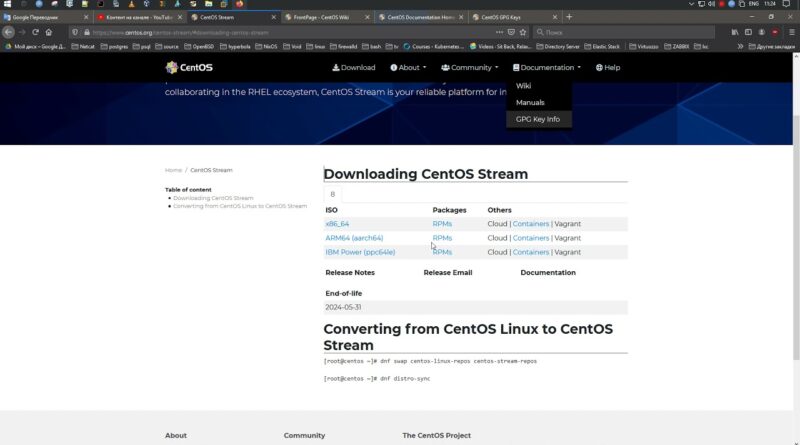Click the page vertical scrollbar thumb
Screen dimensions: 800x445
click(796, 237)
